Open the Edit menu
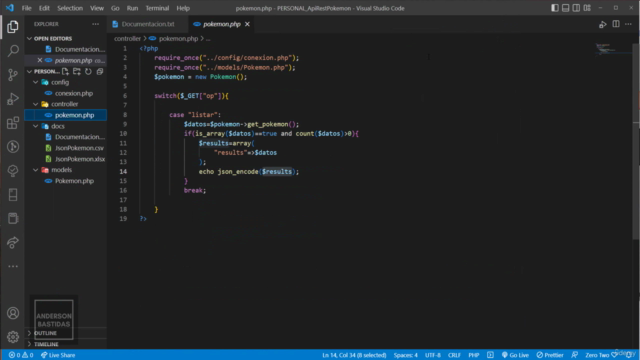 click(x=44, y=8)
